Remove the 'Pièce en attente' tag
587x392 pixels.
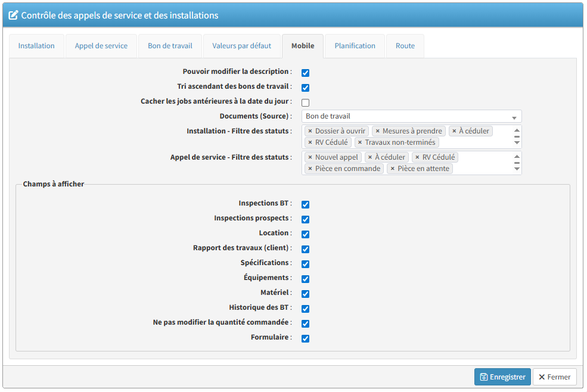click(392, 169)
